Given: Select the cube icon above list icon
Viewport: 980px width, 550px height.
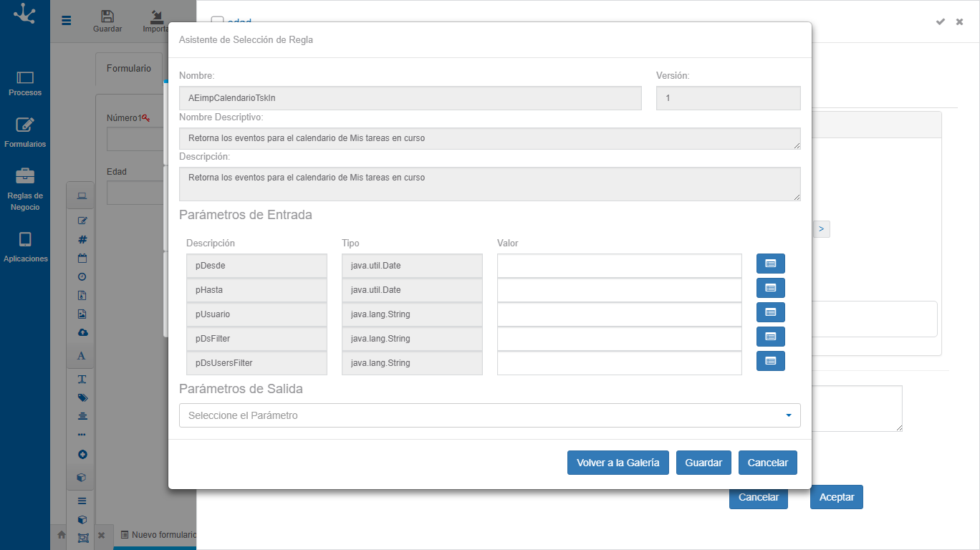Looking at the screenshot, I should 82,477.
